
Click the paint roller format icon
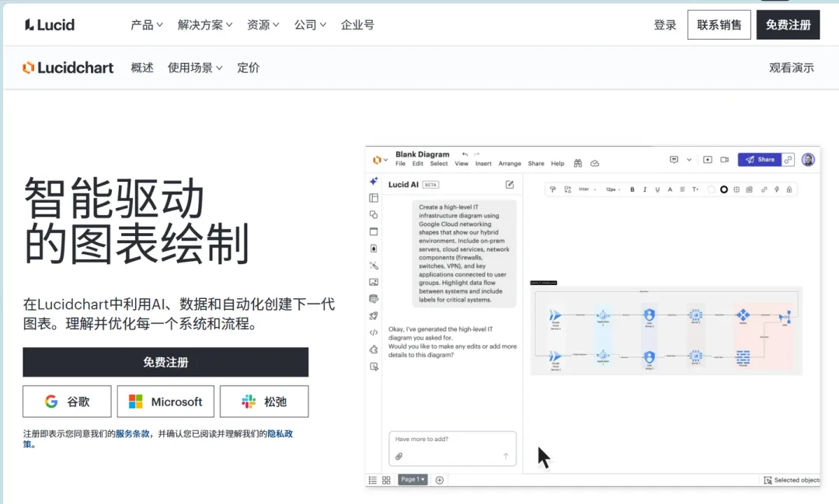click(553, 189)
